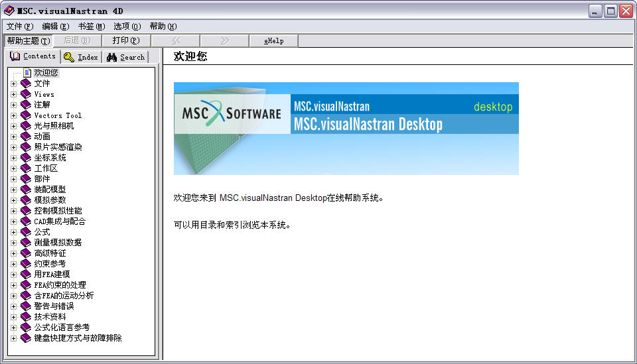The height and width of the screenshot is (364, 637).
Task: Click the book icon beside 公式
Action: [x=26, y=232]
